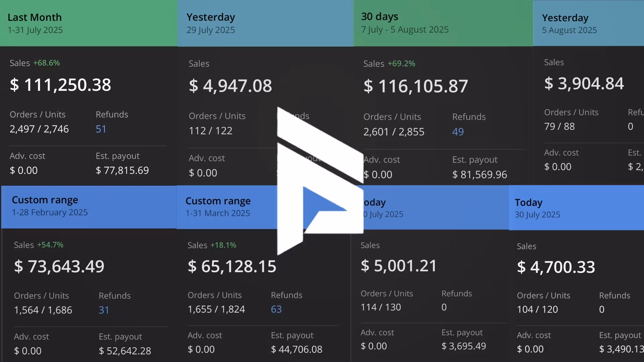Click the $ 116,105.87 sales amount

click(416, 86)
